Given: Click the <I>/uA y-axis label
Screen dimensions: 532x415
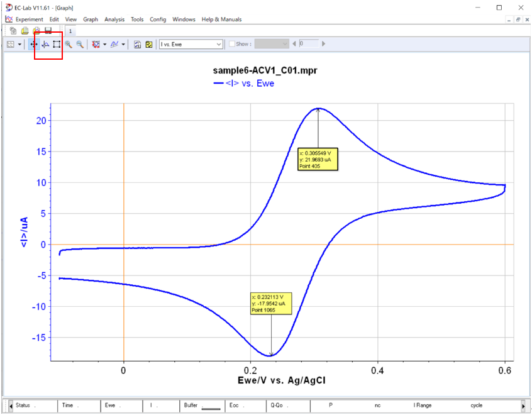Looking at the screenshot, I should [x=25, y=232].
